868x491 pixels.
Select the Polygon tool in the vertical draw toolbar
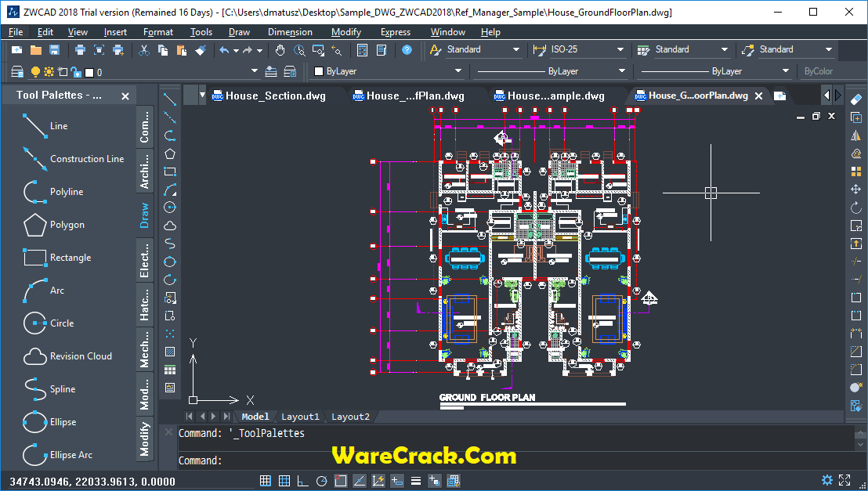(x=170, y=154)
